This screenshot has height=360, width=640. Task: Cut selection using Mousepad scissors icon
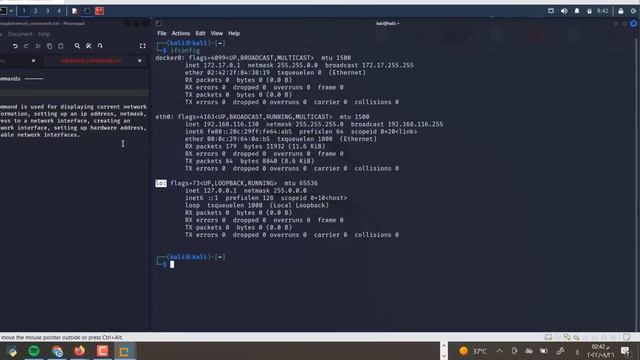[x=38, y=46]
